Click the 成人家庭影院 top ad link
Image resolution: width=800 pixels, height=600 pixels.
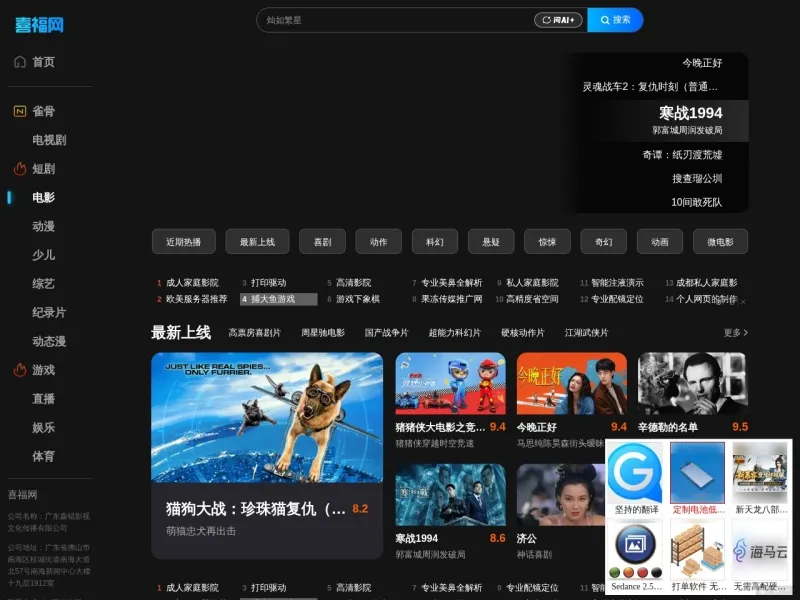(192, 283)
